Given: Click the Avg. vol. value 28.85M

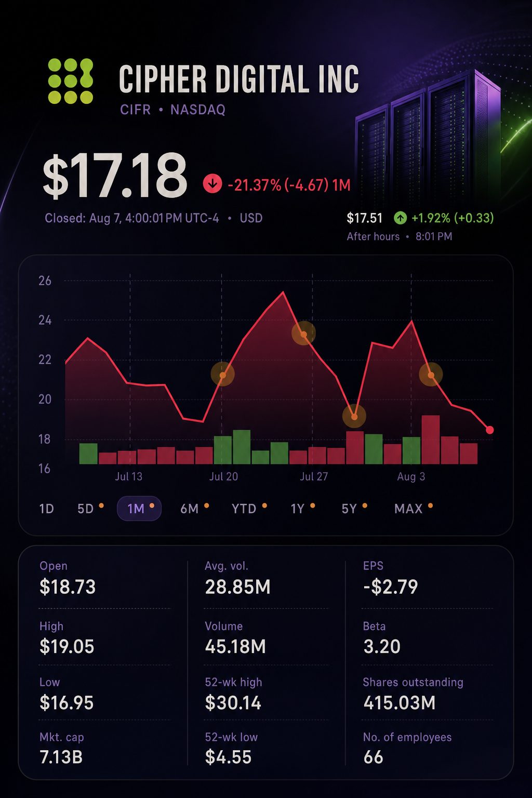Looking at the screenshot, I should click(x=238, y=587).
